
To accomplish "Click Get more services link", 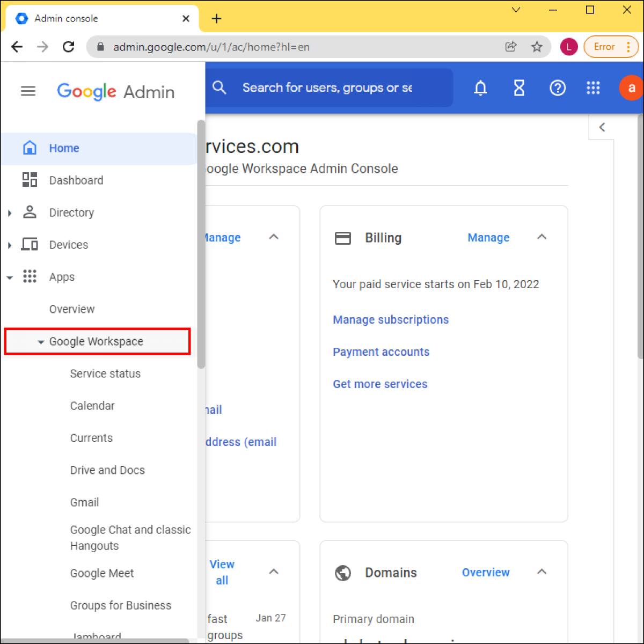I will click(380, 384).
